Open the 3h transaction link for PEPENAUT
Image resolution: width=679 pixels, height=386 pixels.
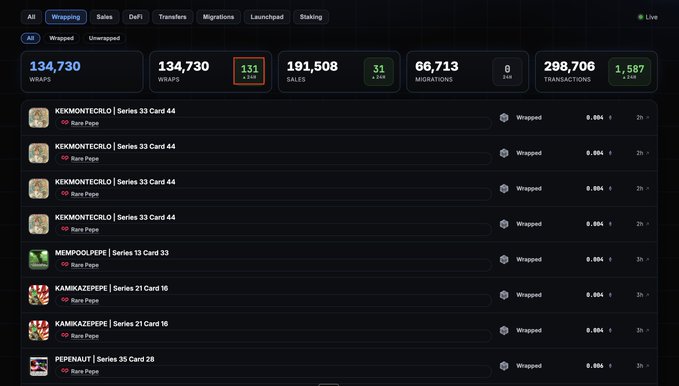pos(643,366)
